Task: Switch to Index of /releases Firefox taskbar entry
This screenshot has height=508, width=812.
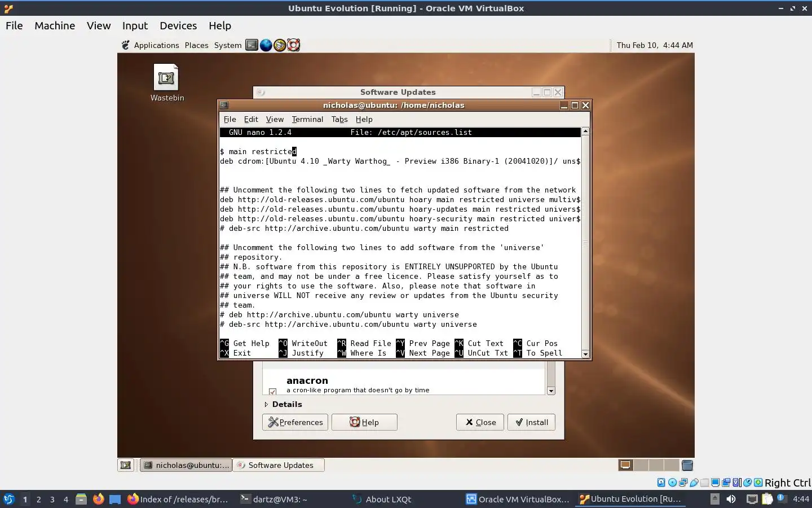Action: click(178, 499)
